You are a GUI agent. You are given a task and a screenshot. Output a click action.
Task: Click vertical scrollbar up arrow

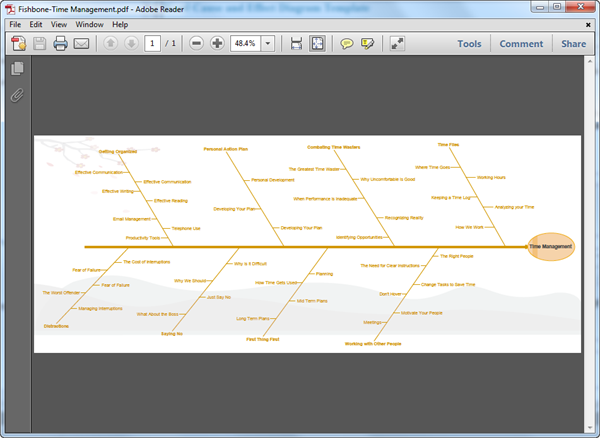pos(590,61)
